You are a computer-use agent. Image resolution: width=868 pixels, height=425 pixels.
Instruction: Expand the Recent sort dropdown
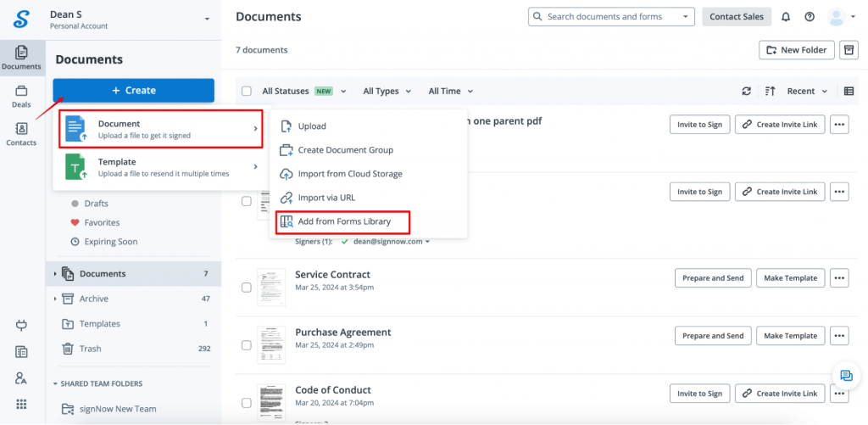[806, 91]
